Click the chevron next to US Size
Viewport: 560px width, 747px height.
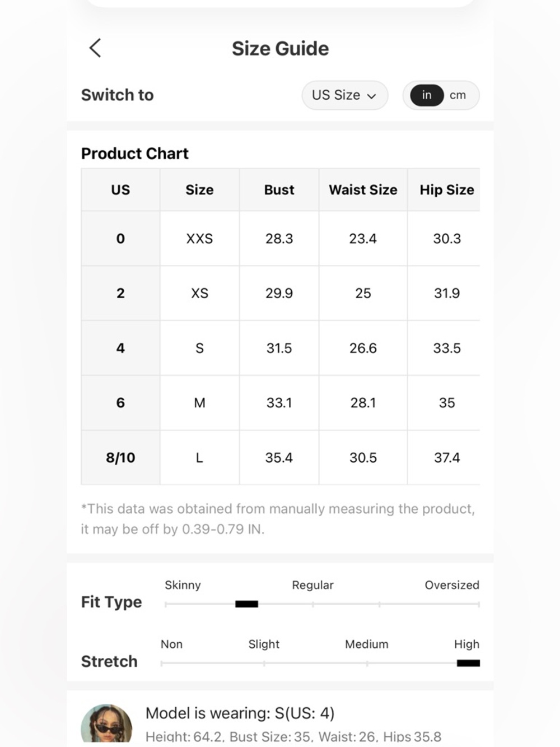371,96
